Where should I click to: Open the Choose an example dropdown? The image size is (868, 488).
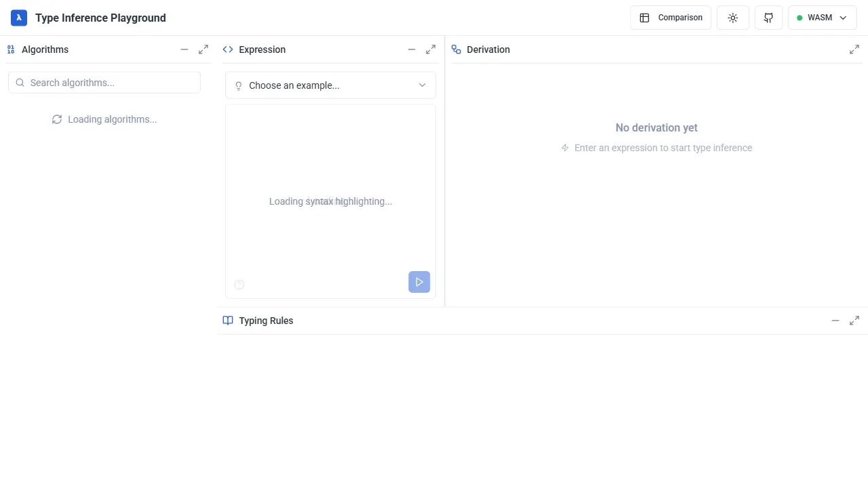(330, 85)
